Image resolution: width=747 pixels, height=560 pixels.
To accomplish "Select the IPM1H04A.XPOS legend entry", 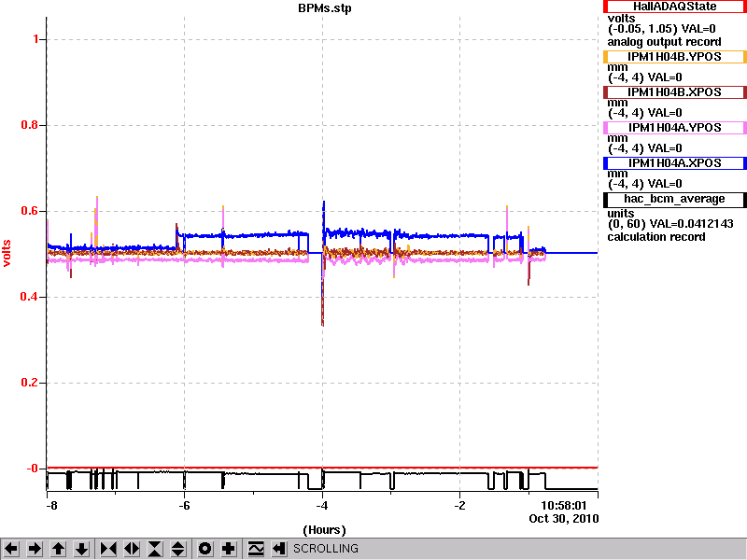I will pyautogui.click(x=674, y=163).
